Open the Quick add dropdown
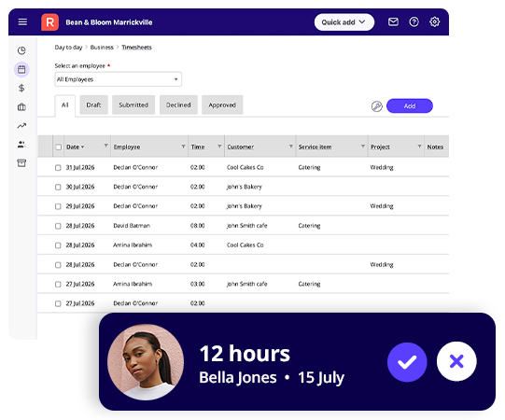This screenshot has width=505, height=420. click(344, 21)
